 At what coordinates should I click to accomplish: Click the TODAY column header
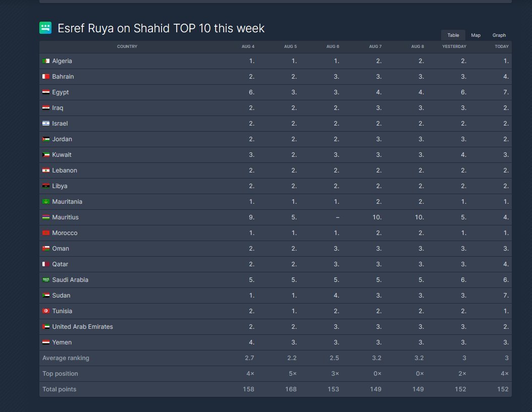501,47
